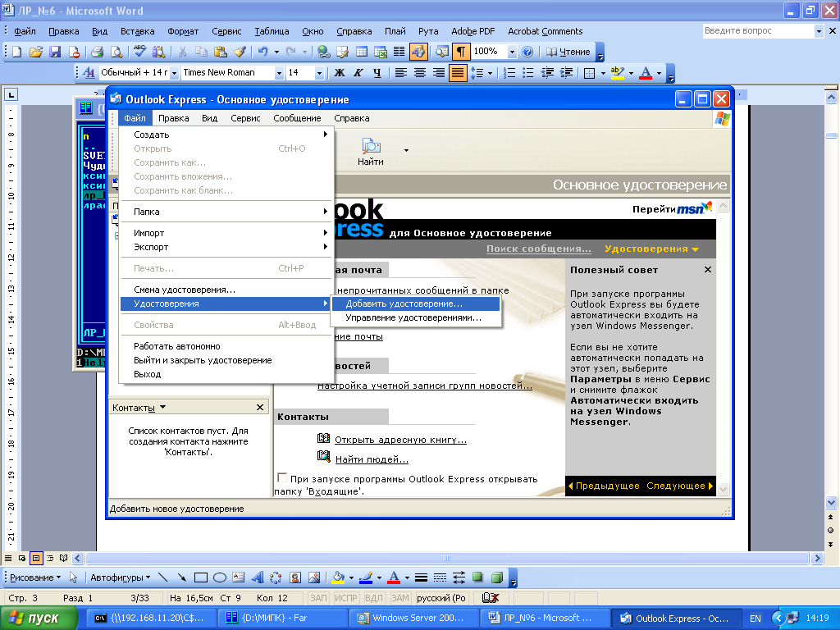This screenshot has width=840, height=630.
Task: Click Word vertical scrollbar down arrow
Action: (832, 503)
